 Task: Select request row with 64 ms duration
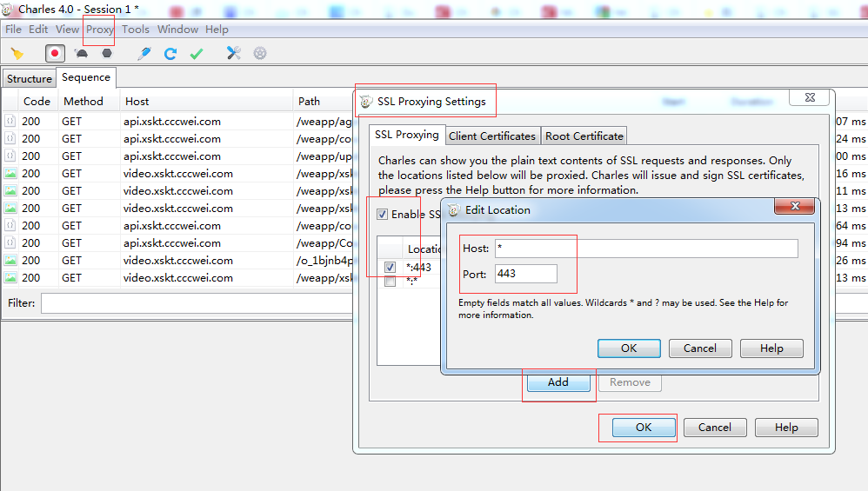click(x=177, y=226)
